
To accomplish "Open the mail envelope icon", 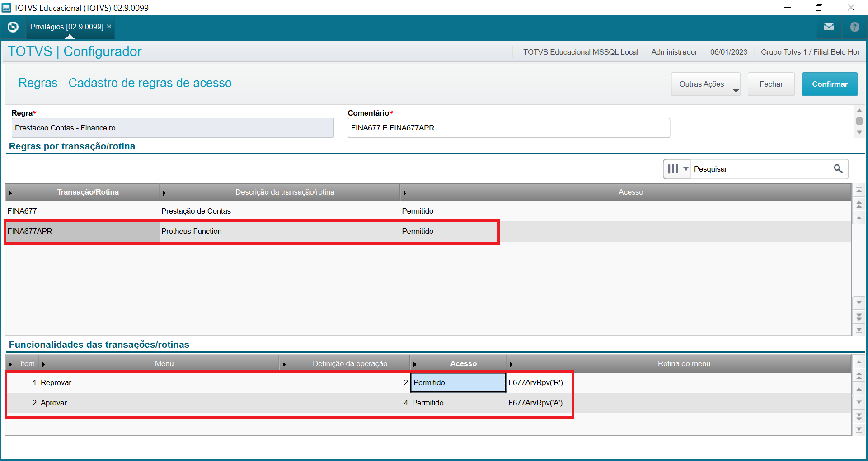I will [x=829, y=27].
